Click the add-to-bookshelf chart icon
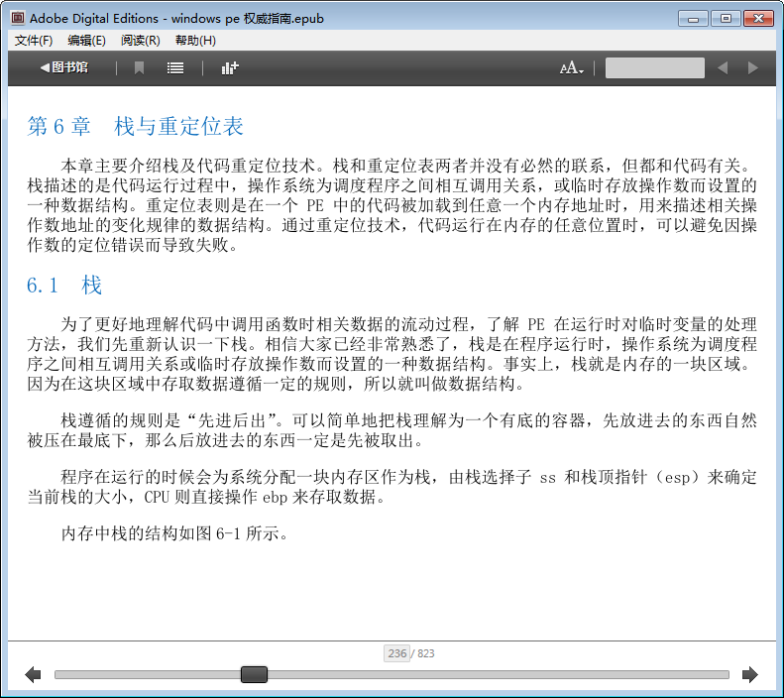Image resolution: width=784 pixels, height=698 pixels. click(x=230, y=67)
